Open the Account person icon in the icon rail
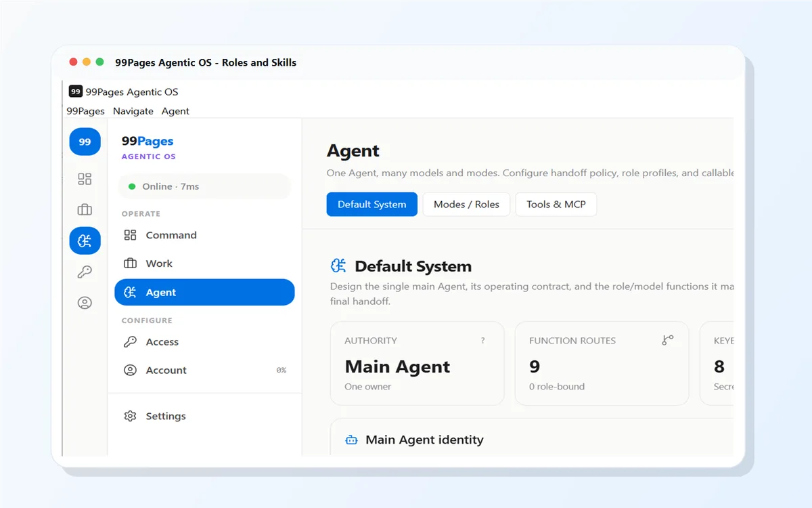The width and height of the screenshot is (812, 508). pos(85,303)
